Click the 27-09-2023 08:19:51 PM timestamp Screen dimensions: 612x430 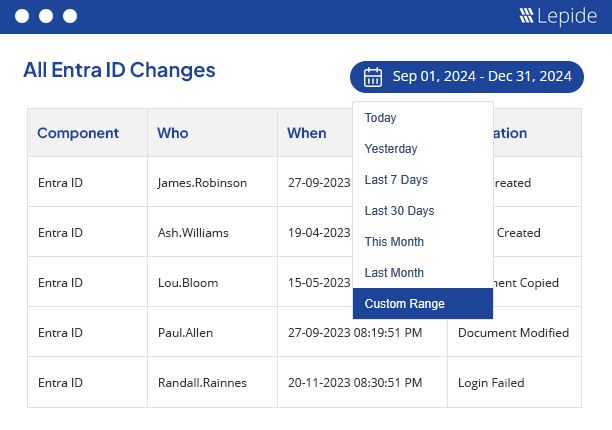coord(355,333)
